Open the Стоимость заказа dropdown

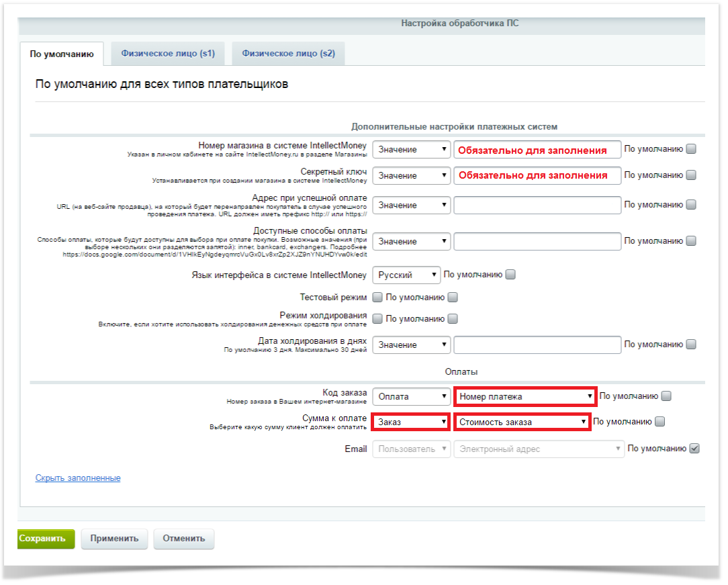coord(522,422)
